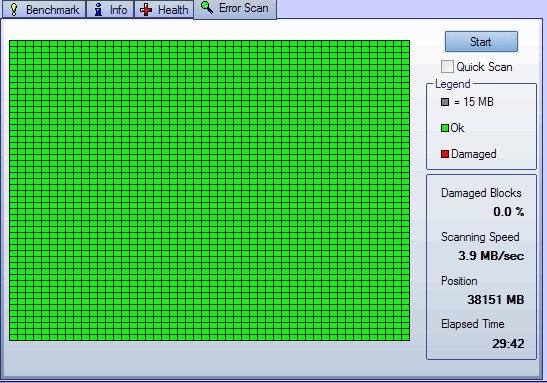Image resolution: width=547 pixels, height=383 pixels.
Task: Click the Start button
Action: [x=481, y=42]
